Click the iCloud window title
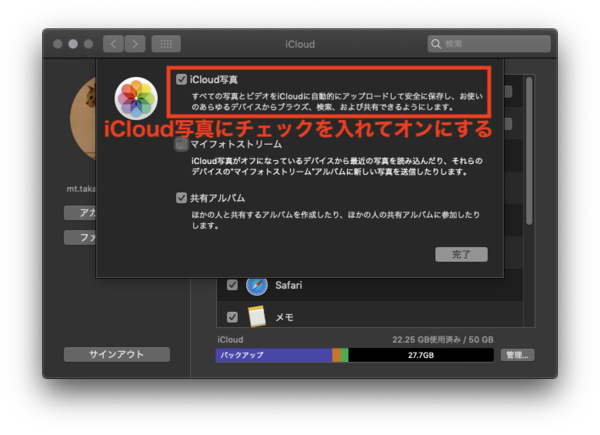The image size is (600, 435). tap(300, 44)
